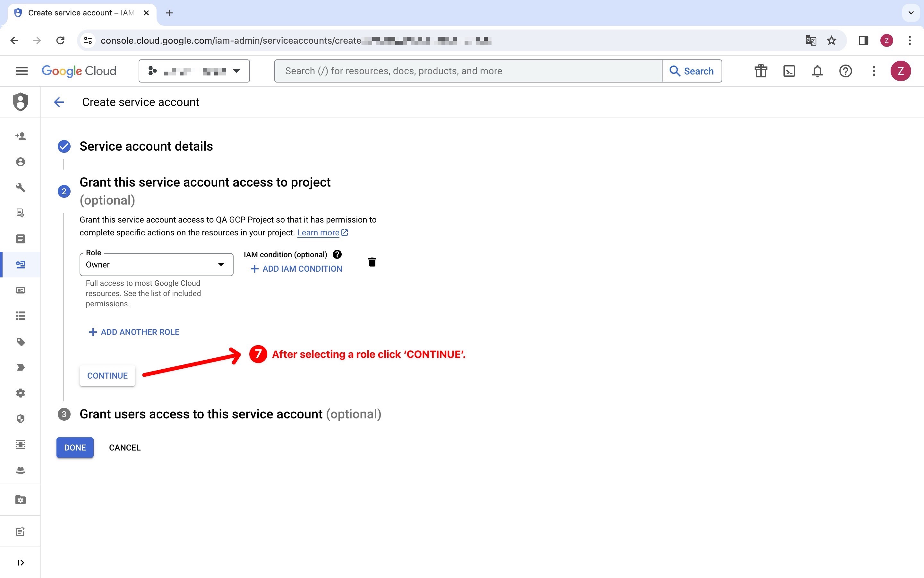Navigate back in browser history

[14, 40]
